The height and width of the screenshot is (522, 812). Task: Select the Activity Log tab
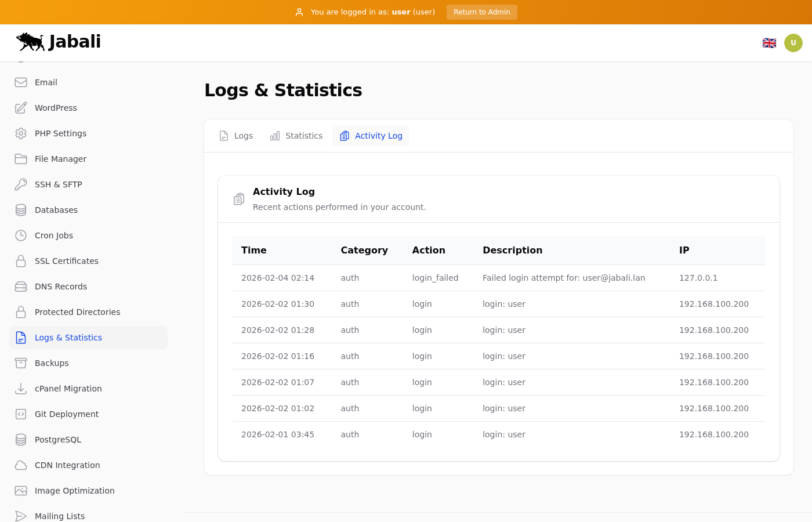tap(371, 136)
